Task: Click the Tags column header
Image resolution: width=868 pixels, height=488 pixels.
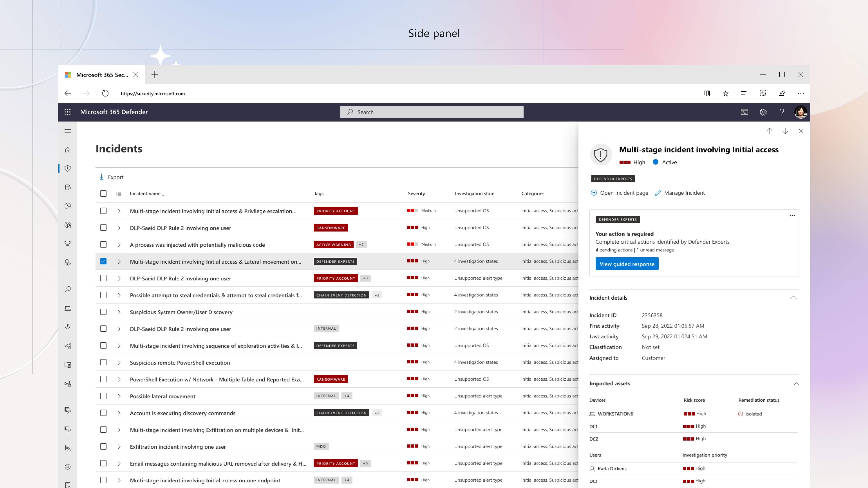Action: (318, 194)
